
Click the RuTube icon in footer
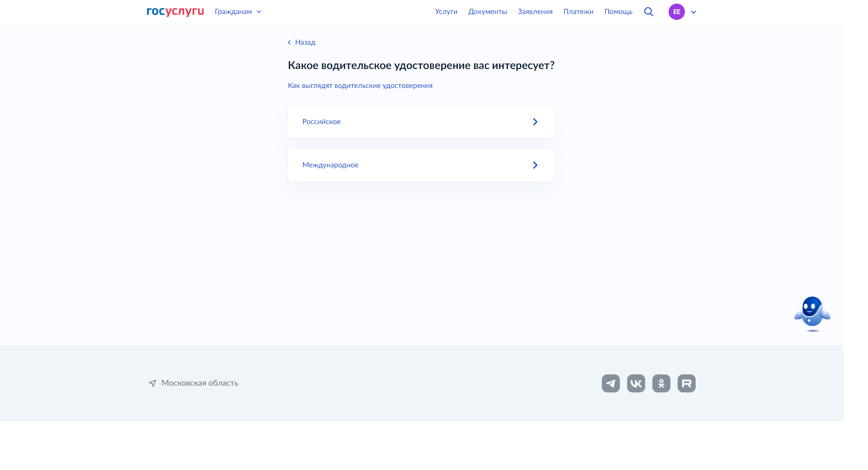686,383
